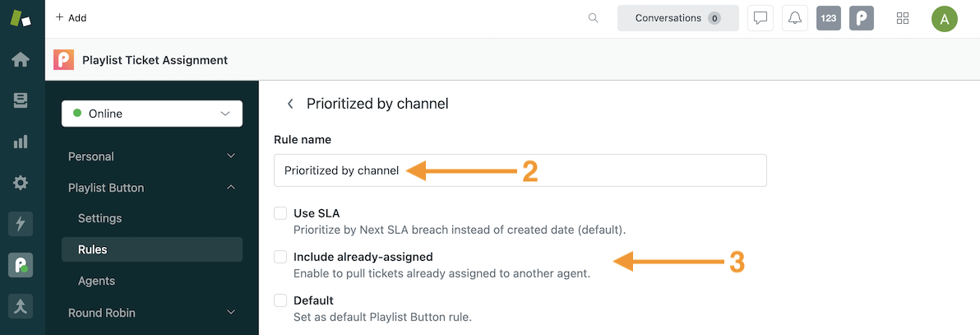The width and height of the screenshot is (980, 335).
Task: Open the Views tickets icon in sidebar
Action: (21, 100)
